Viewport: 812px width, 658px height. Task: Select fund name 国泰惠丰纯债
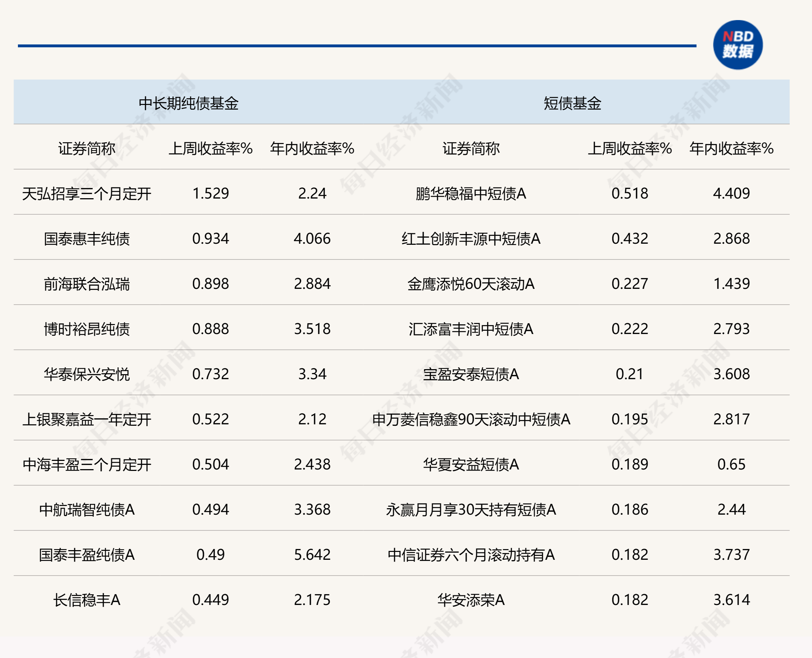click(86, 238)
